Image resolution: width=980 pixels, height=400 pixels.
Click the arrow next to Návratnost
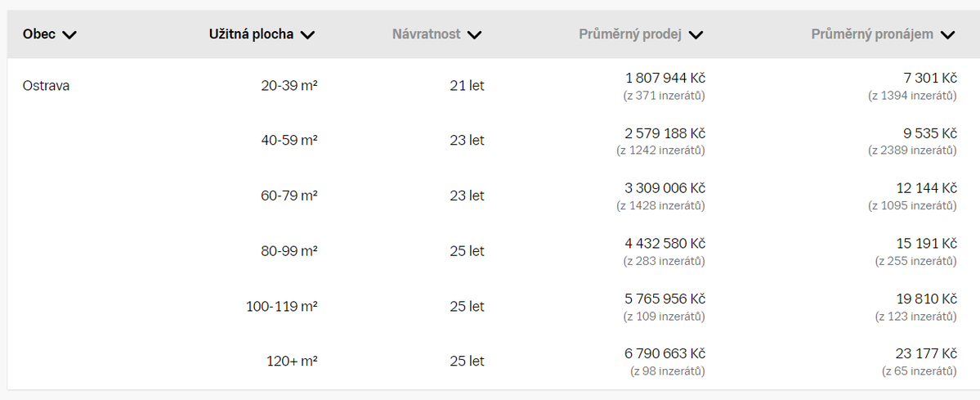474,35
